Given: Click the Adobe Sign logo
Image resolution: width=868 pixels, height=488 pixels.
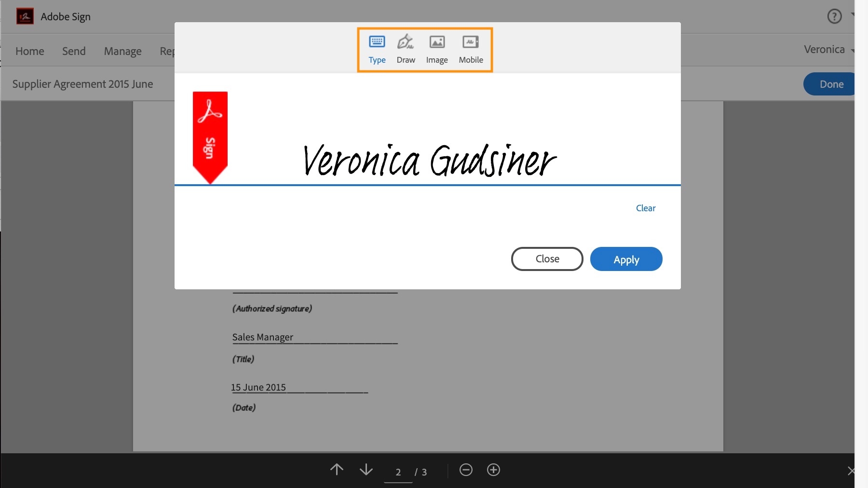Looking at the screenshot, I should [x=25, y=16].
